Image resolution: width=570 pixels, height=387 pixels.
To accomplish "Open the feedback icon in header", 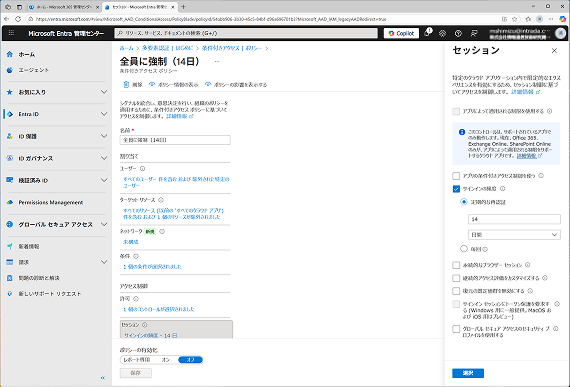I will [x=474, y=33].
